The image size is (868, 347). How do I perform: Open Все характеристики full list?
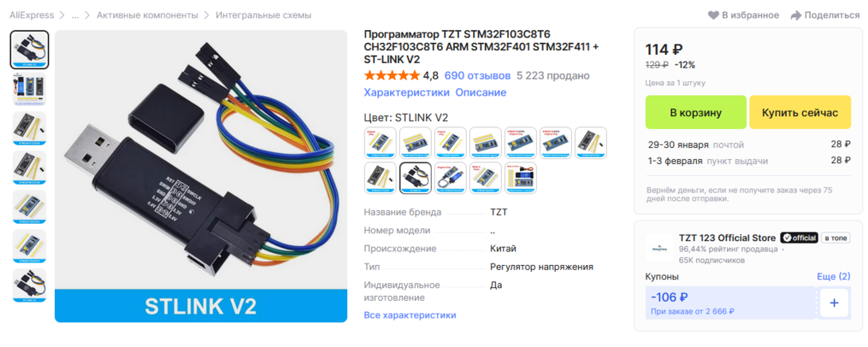tap(409, 315)
